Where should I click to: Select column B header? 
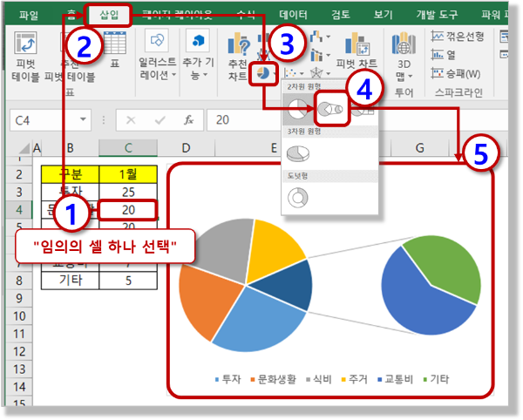pyautogui.click(x=70, y=148)
